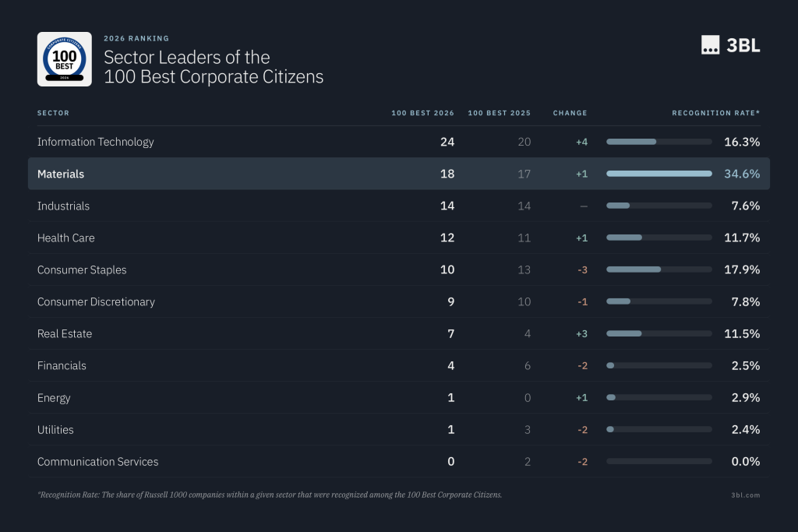Image resolution: width=798 pixels, height=532 pixels.
Task: Click the highlighted Materials sector name
Action: (x=61, y=174)
